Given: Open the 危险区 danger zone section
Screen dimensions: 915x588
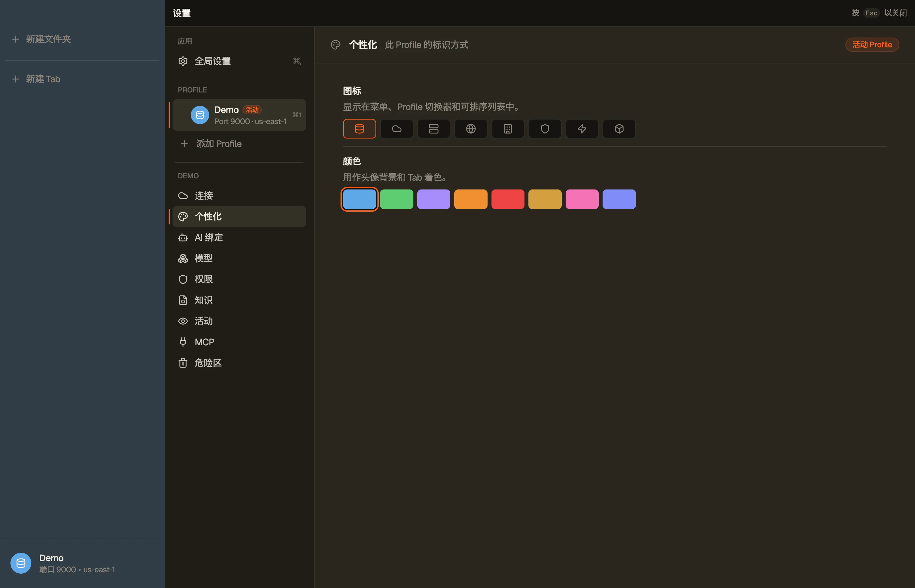Looking at the screenshot, I should [239, 363].
